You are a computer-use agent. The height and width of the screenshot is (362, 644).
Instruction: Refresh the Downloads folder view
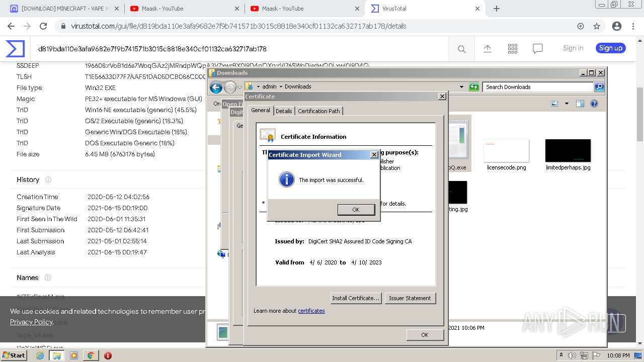(x=474, y=87)
